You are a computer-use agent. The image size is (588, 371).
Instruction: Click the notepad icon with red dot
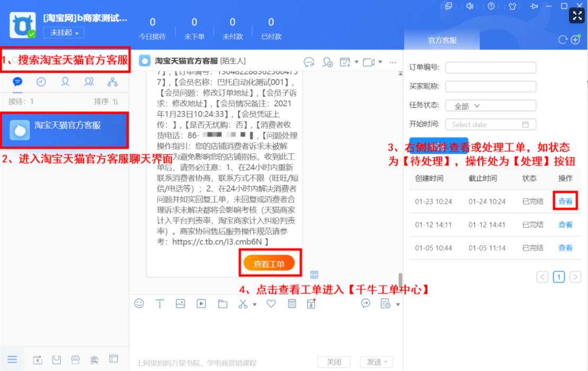(311, 304)
